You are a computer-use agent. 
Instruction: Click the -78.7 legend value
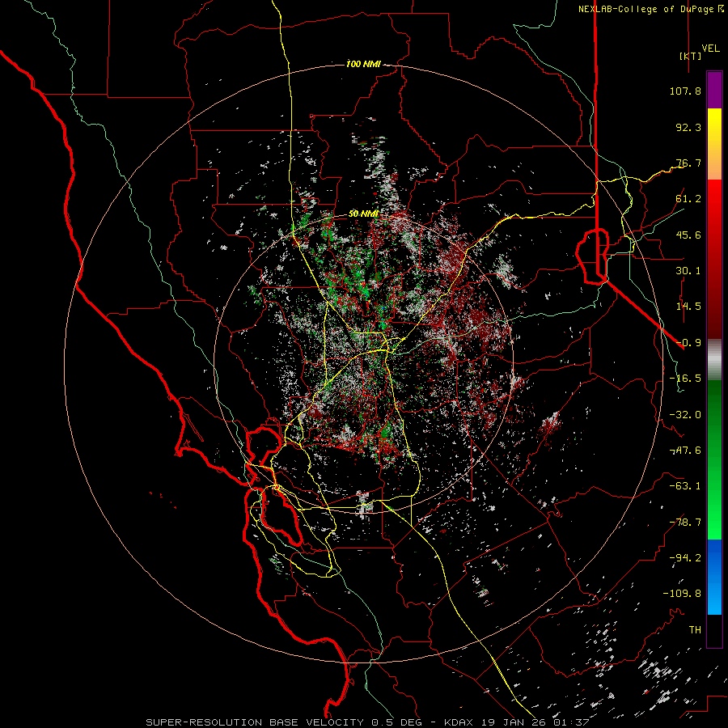[x=685, y=523]
